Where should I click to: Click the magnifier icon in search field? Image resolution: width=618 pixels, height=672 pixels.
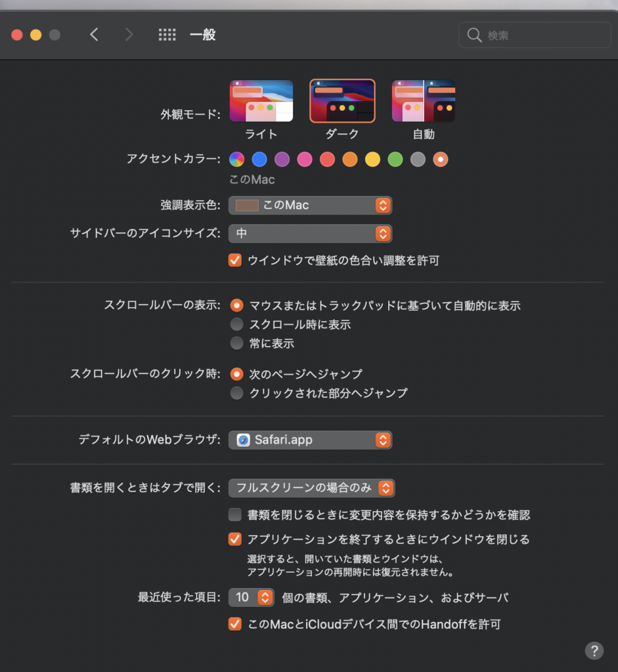point(474,35)
